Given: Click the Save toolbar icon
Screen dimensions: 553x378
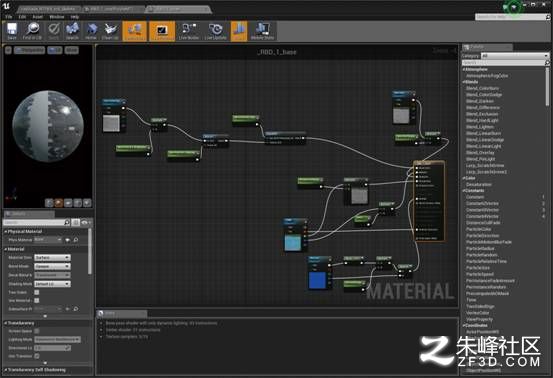Looking at the screenshot, I should coord(12,31).
